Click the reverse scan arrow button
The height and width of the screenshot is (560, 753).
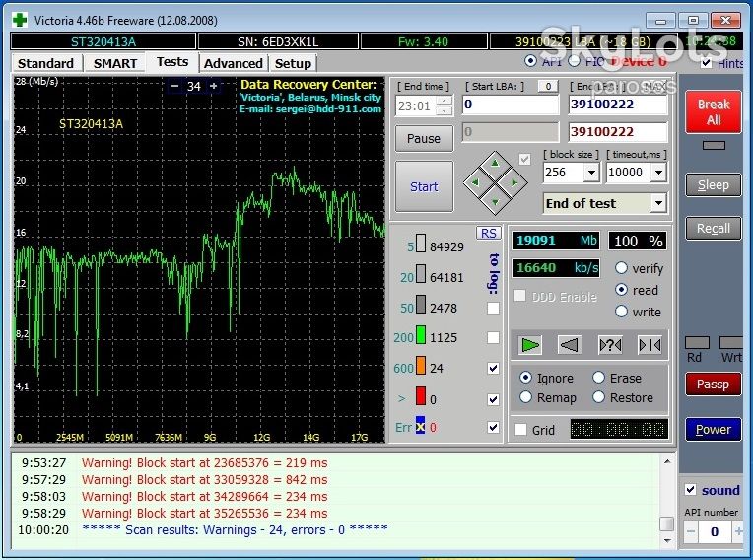point(570,345)
